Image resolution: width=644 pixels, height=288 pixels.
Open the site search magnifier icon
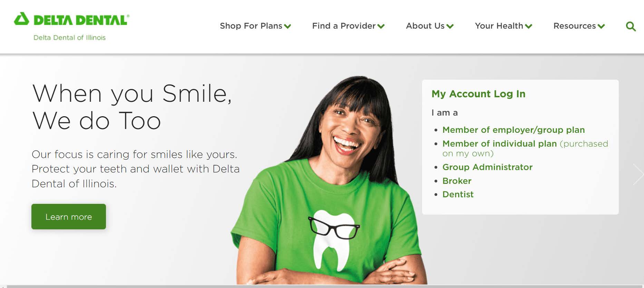click(631, 26)
